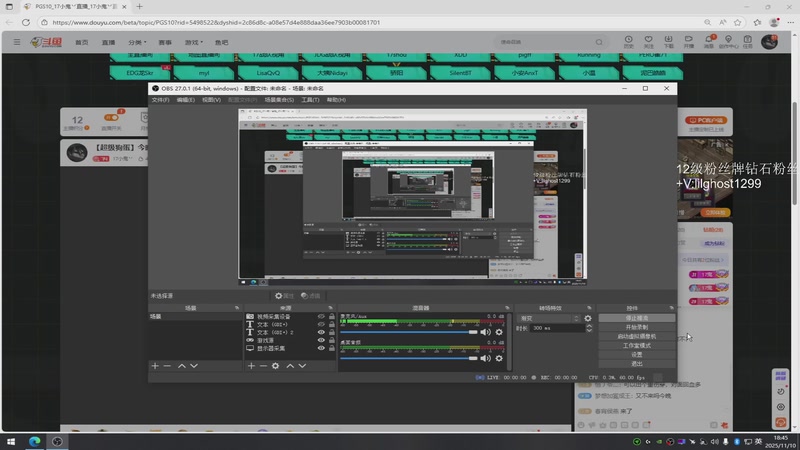This screenshot has width=800, height=450.
Task: Add page to browser favorites star
Action: pyautogui.click(x=738, y=22)
